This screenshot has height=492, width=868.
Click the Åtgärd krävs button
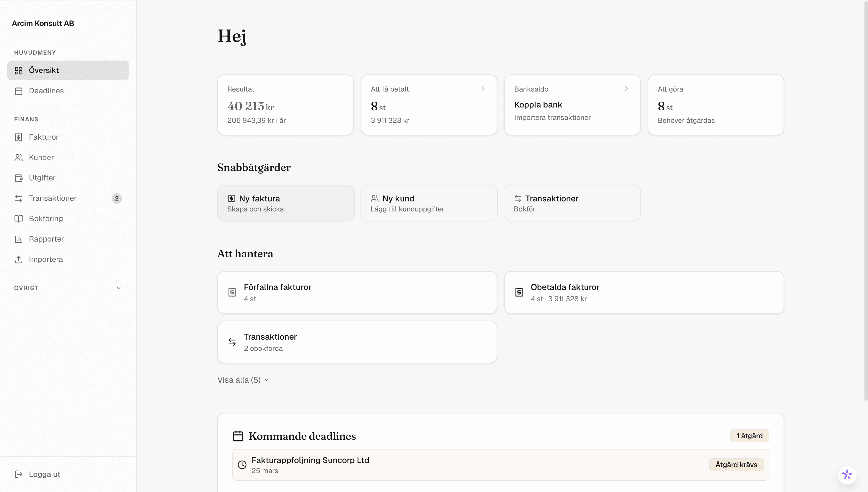click(736, 464)
